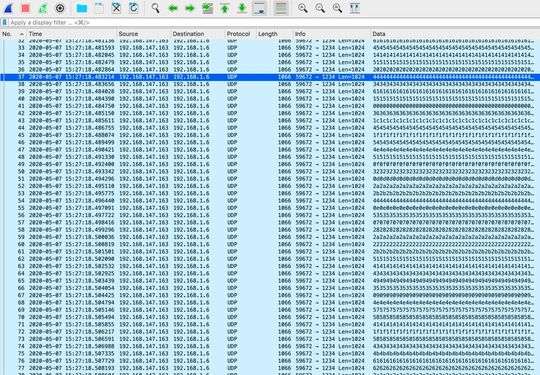The height and width of the screenshot is (375, 540).
Task: Close this capture file
Action: (x=116, y=8)
